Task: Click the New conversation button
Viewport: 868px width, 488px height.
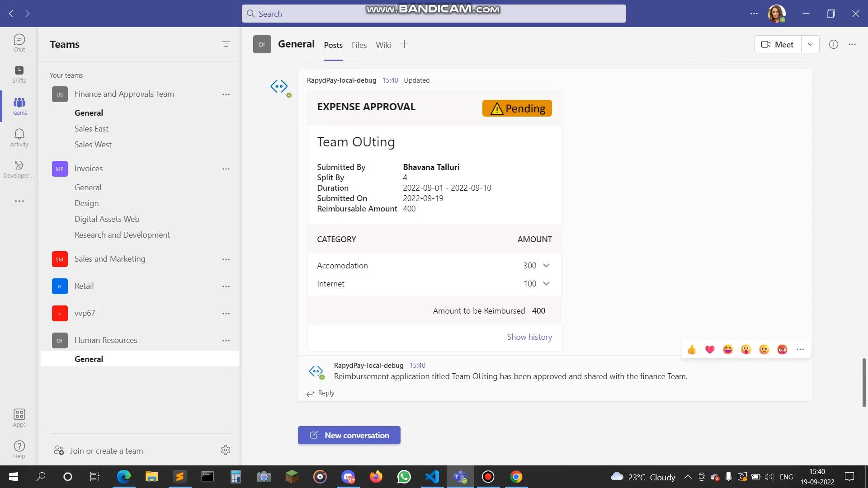Action: click(349, 435)
